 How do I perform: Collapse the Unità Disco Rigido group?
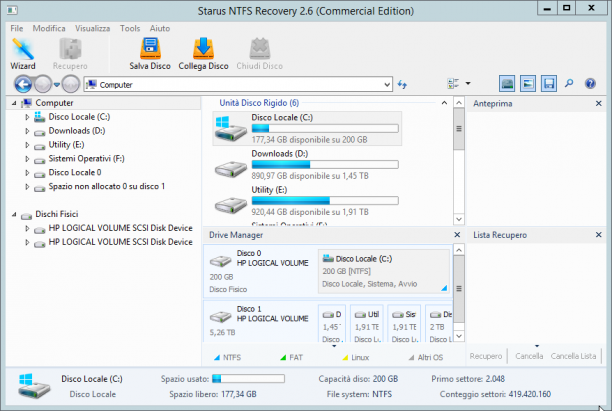444,103
